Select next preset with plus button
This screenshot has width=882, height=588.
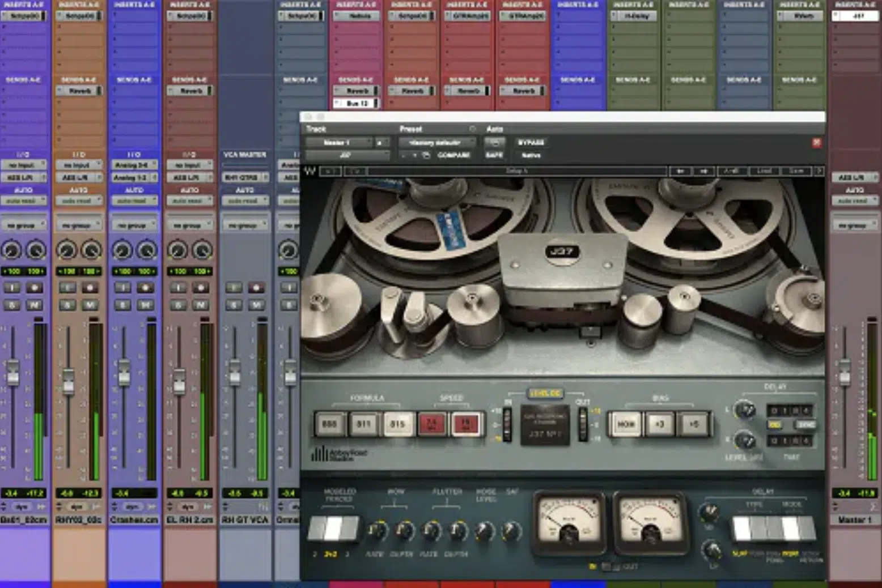[415, 155]
